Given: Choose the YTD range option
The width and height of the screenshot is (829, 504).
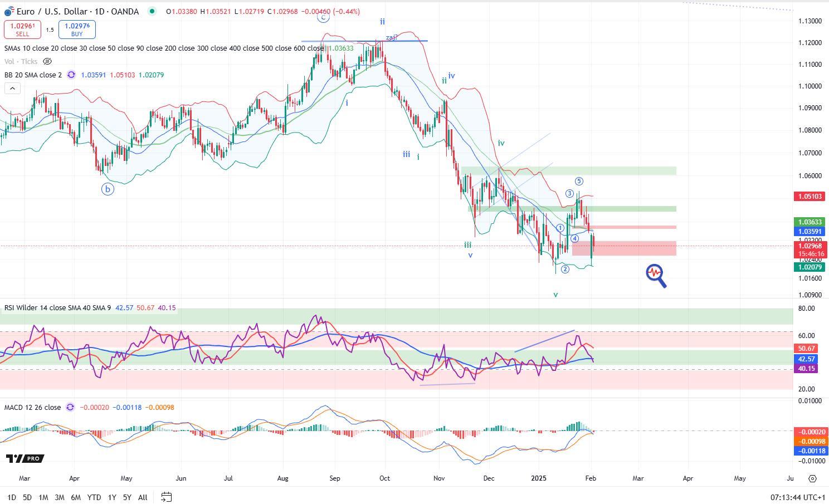Looking at the screenshot, I should [94, 497].
